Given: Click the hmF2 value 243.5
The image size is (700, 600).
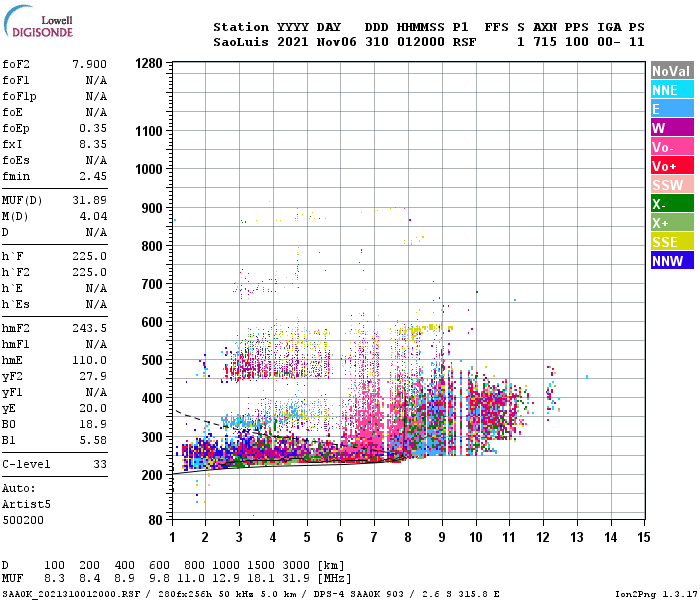Looking at the screenshot, I should (90, 329).
